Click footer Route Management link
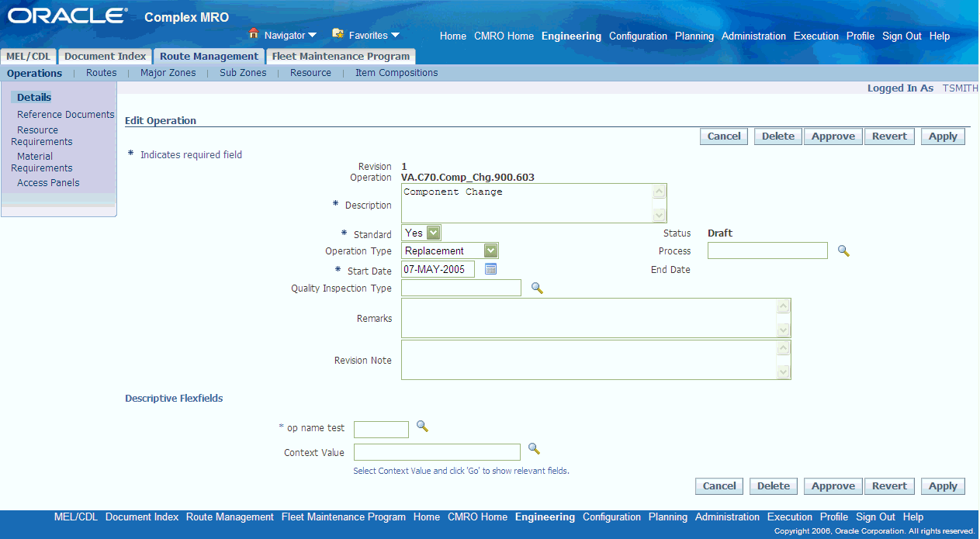980x539 pixels. [x=230, y=517]
